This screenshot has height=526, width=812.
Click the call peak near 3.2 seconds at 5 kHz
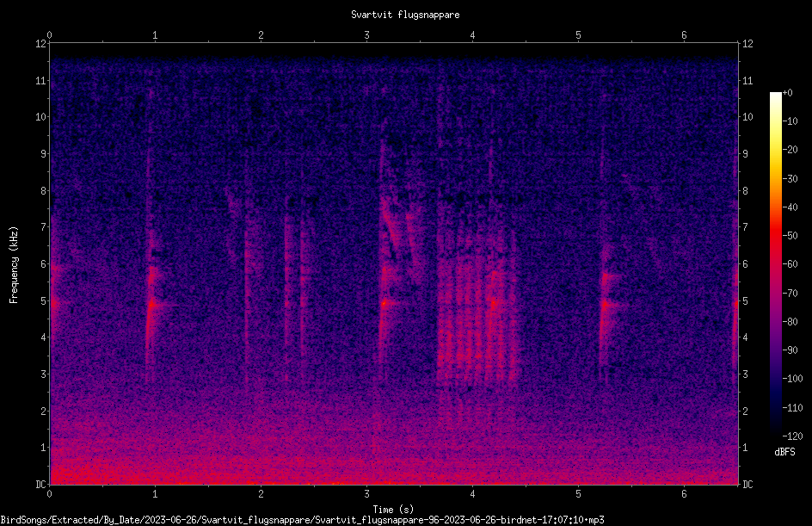384,303
